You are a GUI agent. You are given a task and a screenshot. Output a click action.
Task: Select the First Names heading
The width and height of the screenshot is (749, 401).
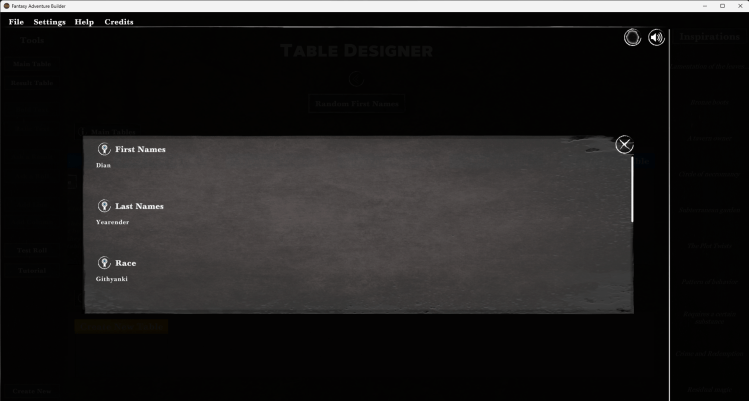coord(140,149)
